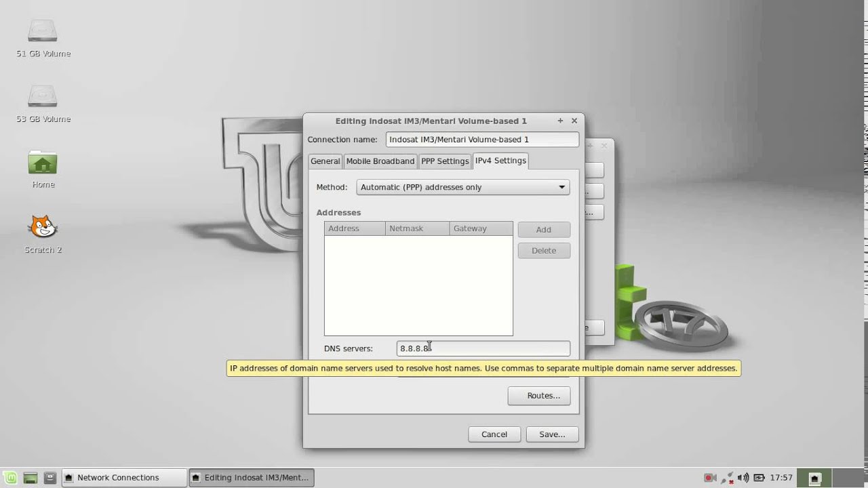The width and height of the screenshot is (868, 488).
Task: Click the workspace switcher network thumbnail
Action: pyautogui.click(x=815, y=478)
